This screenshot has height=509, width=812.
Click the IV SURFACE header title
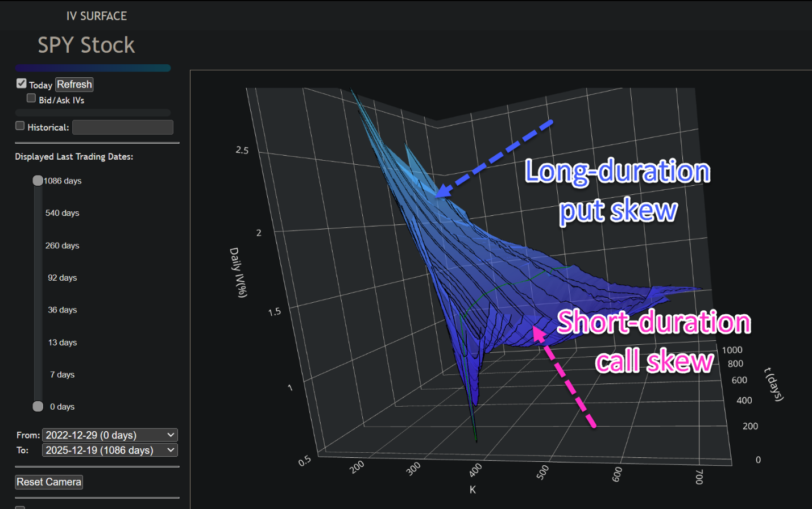pyautogui.click(x=97, y=15)
